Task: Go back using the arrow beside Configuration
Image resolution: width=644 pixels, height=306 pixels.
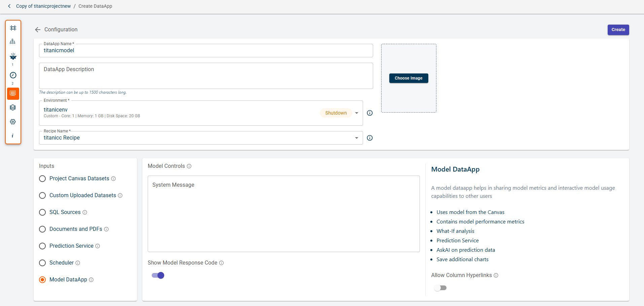Action: (x=38, y=30)
